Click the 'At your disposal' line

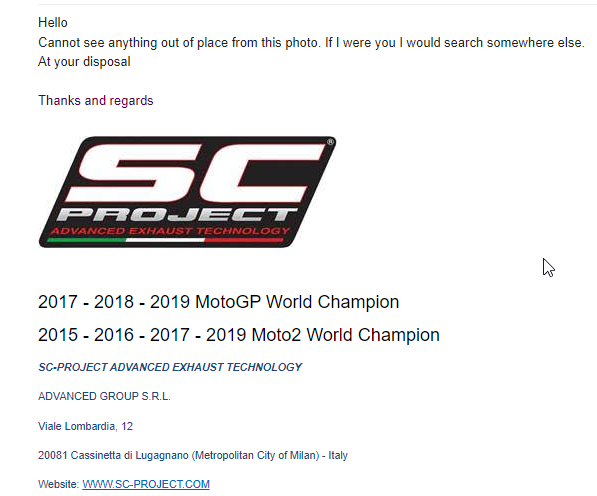[x=84, y=62]
